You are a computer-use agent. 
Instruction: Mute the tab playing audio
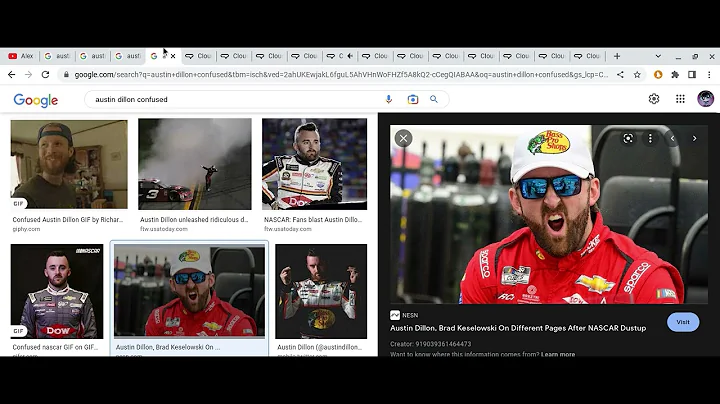coord(350,56)
